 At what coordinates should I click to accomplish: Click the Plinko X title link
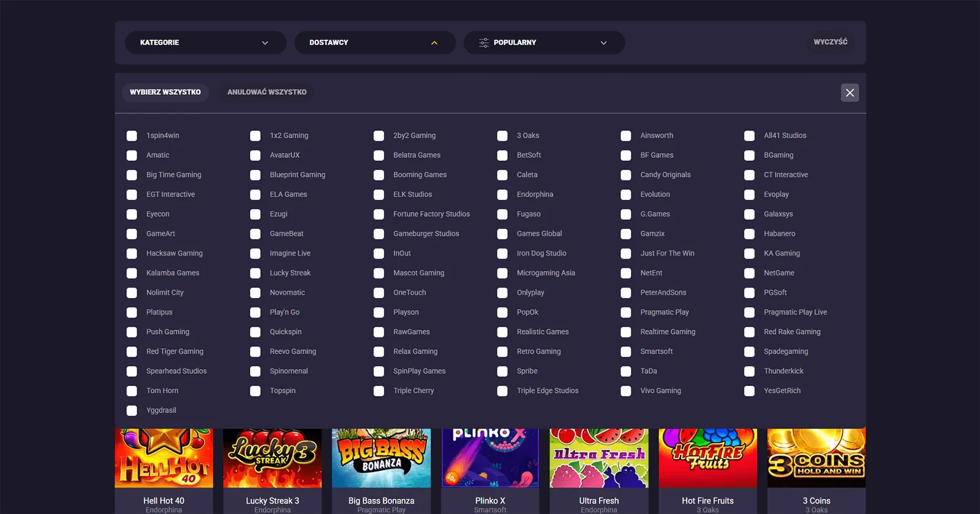pyautogui.click(x=490, y=501)
